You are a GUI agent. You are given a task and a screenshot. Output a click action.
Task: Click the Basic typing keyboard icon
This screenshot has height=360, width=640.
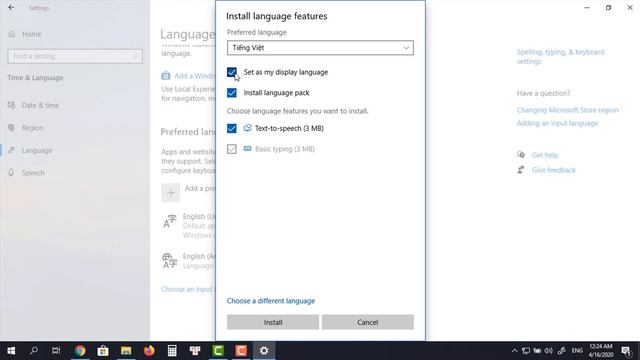(x=247, y=149)
